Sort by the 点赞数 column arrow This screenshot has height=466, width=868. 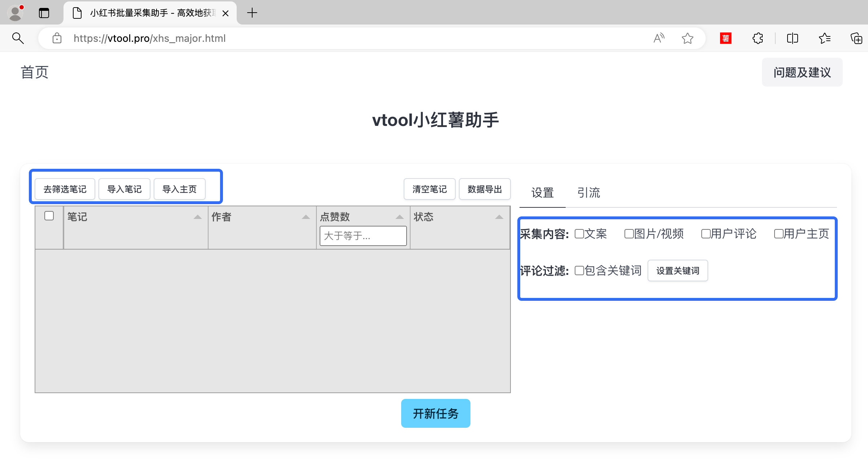[399, 217]
